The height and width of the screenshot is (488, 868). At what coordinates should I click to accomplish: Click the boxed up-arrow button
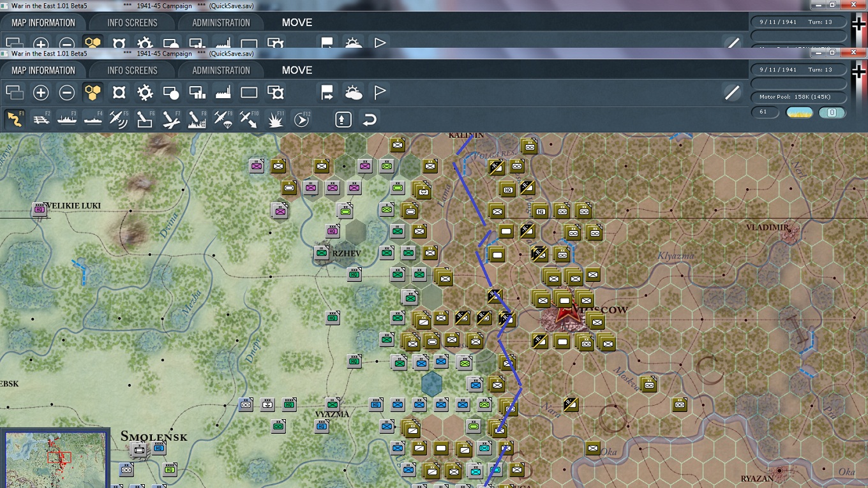click(343, 119)
